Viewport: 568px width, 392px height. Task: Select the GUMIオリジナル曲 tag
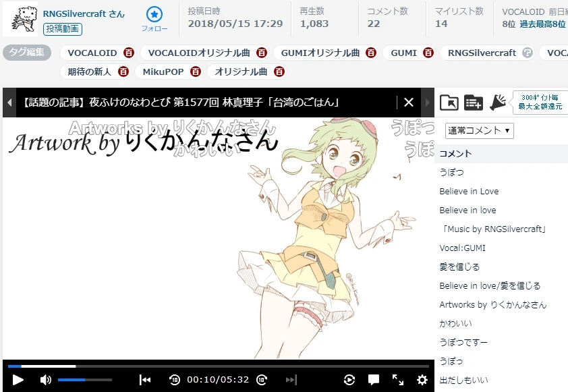pyautogui.click(x=320, y=53)
